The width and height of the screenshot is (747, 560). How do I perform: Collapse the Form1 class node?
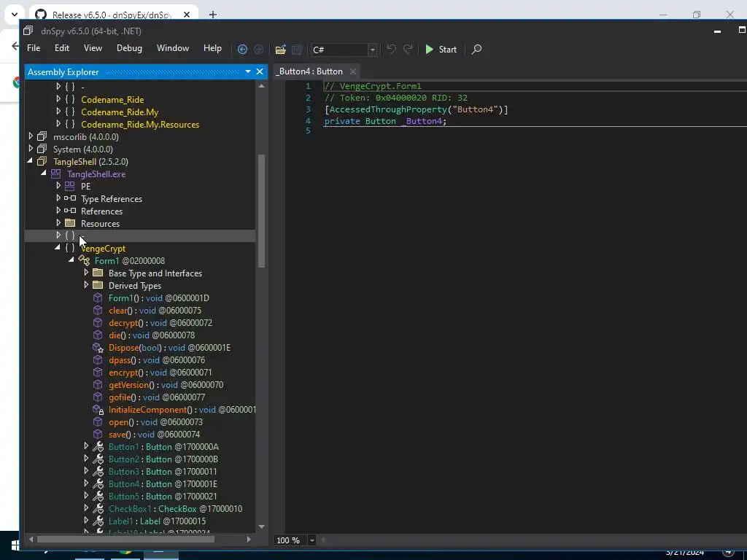click(x=71, y=260)
